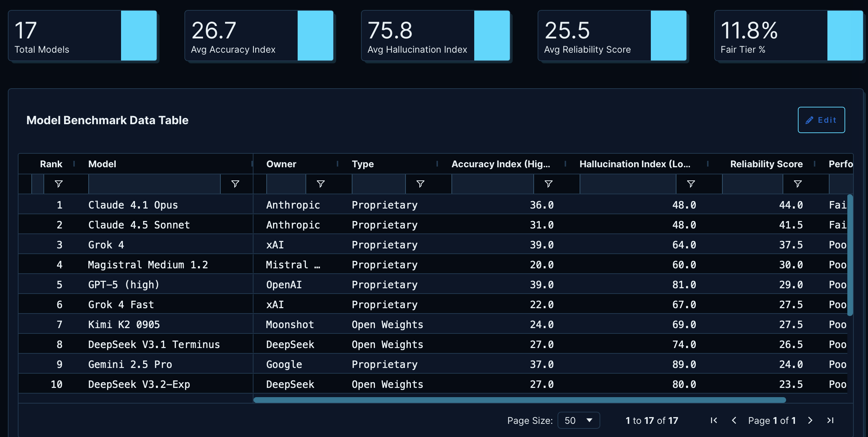Open the Reliability Score filter icon
This screenshot has width=868, height=437.
798,184
